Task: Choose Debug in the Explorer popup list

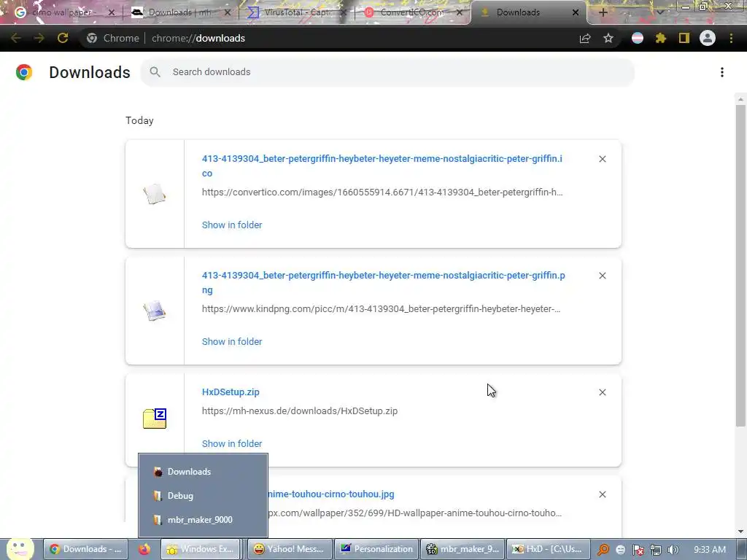Action: [x=203, y=496]
